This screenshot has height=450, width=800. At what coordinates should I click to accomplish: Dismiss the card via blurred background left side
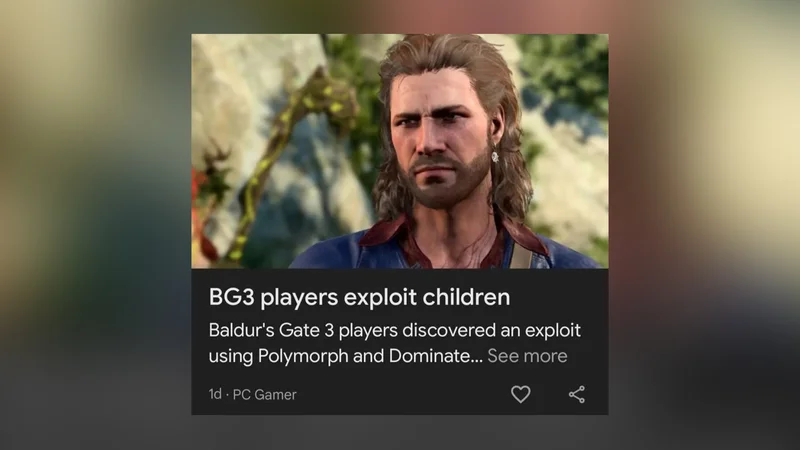(95, 225)
